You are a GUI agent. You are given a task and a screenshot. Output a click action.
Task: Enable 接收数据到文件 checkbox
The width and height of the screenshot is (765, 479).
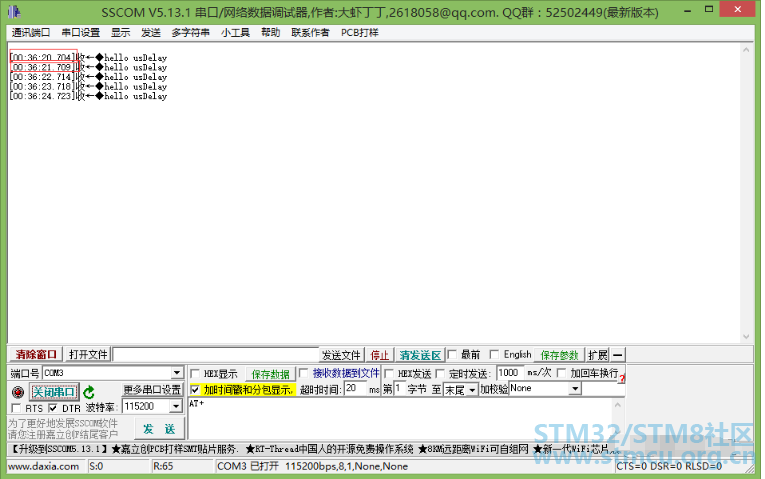[303, 373]
